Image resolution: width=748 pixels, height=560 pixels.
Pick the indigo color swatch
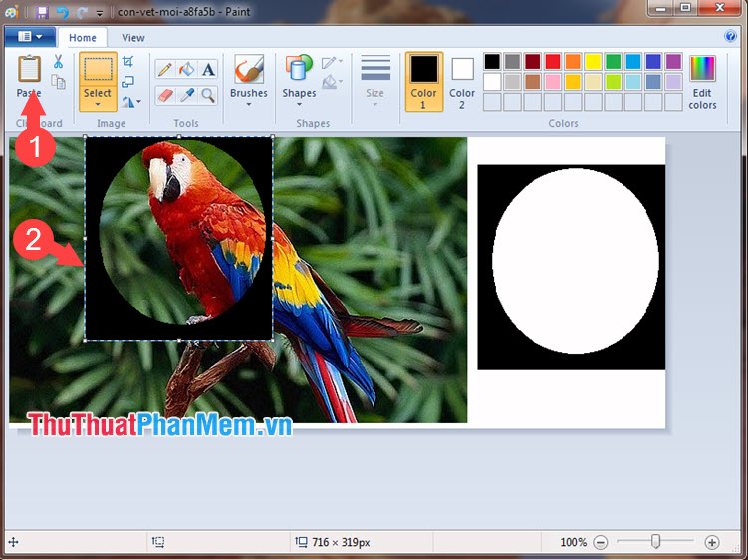[653, 61]
